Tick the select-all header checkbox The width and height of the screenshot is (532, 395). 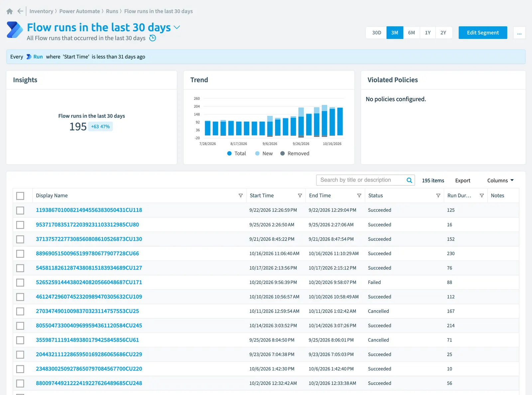[x=20, y=196]
